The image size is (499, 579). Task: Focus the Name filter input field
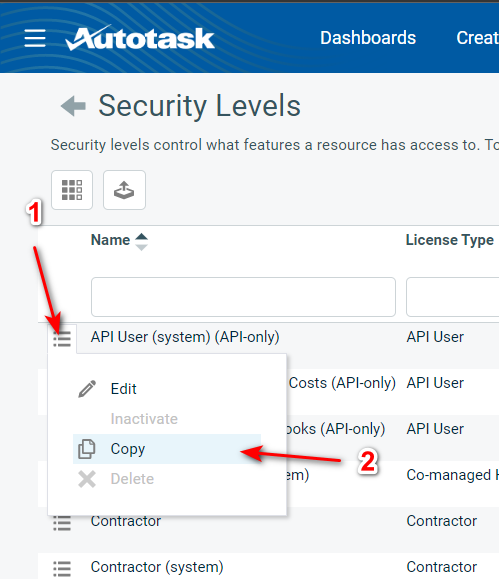(x=243, y=297)
